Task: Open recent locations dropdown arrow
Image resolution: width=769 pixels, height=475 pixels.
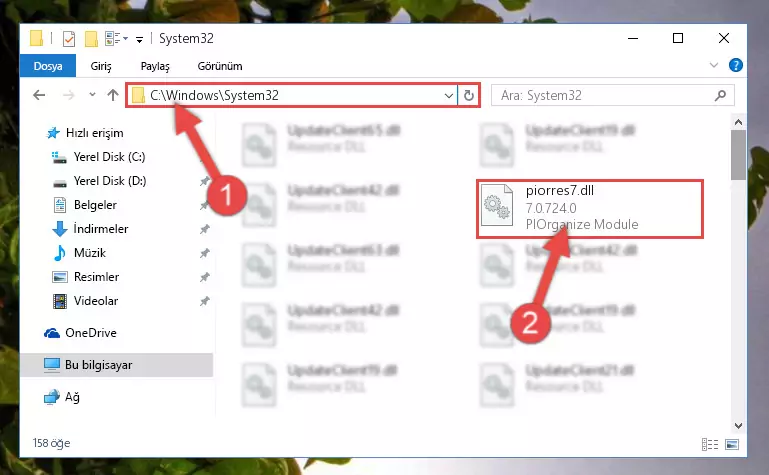Action: coord(92,95)
